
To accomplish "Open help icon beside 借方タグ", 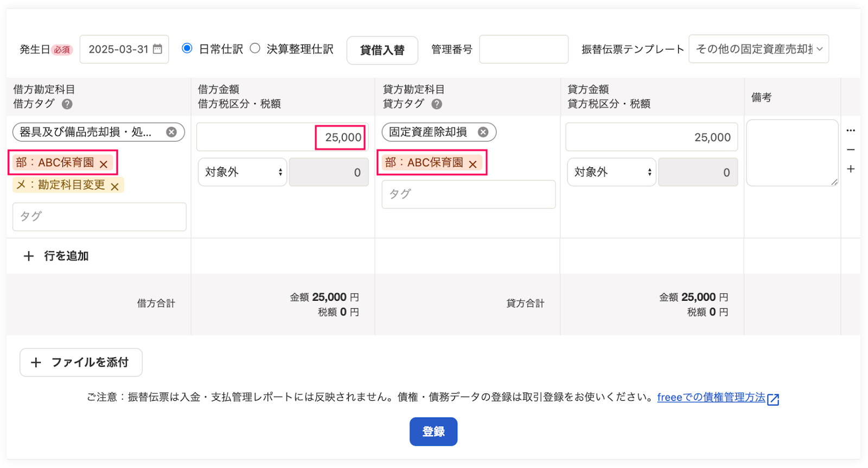I will [x=67, y=104].
